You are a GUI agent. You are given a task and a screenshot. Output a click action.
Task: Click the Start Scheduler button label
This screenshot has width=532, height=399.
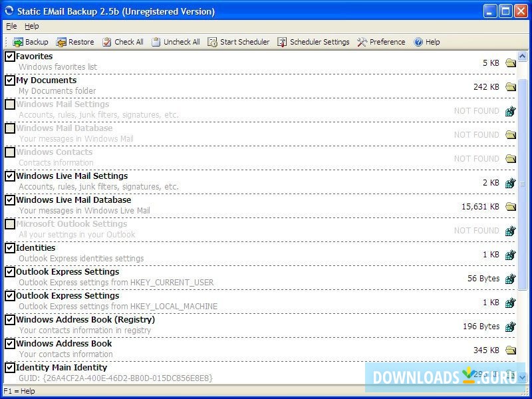245,42
